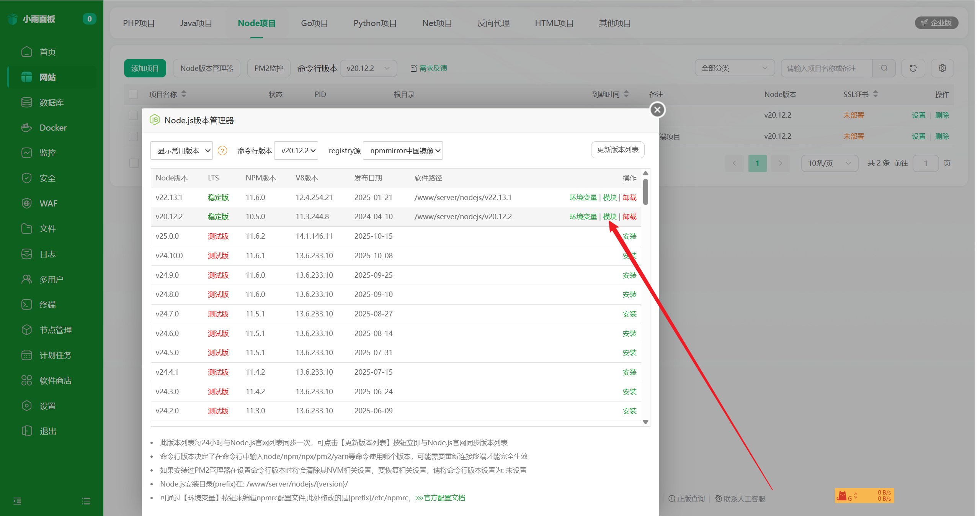Open the Docker sidebar icon
Viewport: 980px width, 516px height.
click(x=26, y=128)
